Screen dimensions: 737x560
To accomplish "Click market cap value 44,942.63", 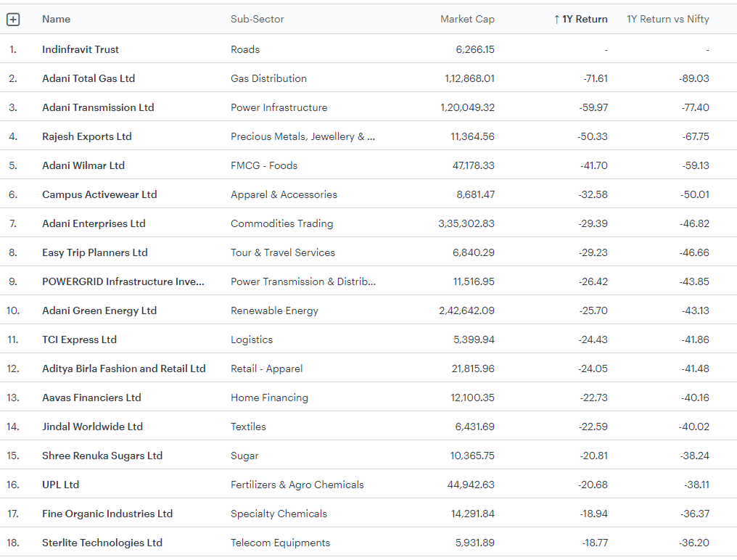I will pos(471,485).
